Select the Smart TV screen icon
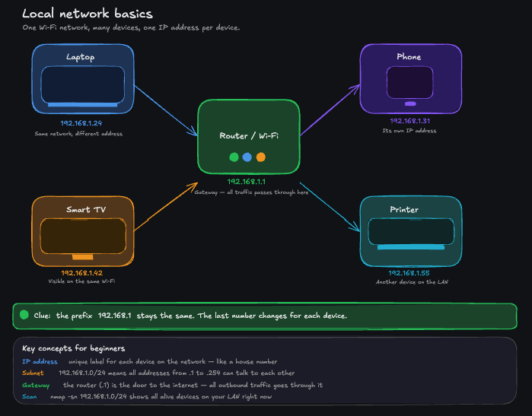The height and width of the screenshot is (416, 532). (82, 237)
